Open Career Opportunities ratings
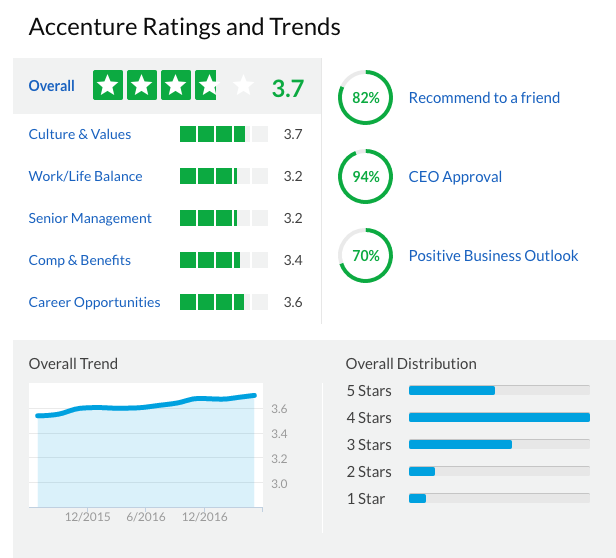This screenshot has height=558, width=616. coord(94,302)
